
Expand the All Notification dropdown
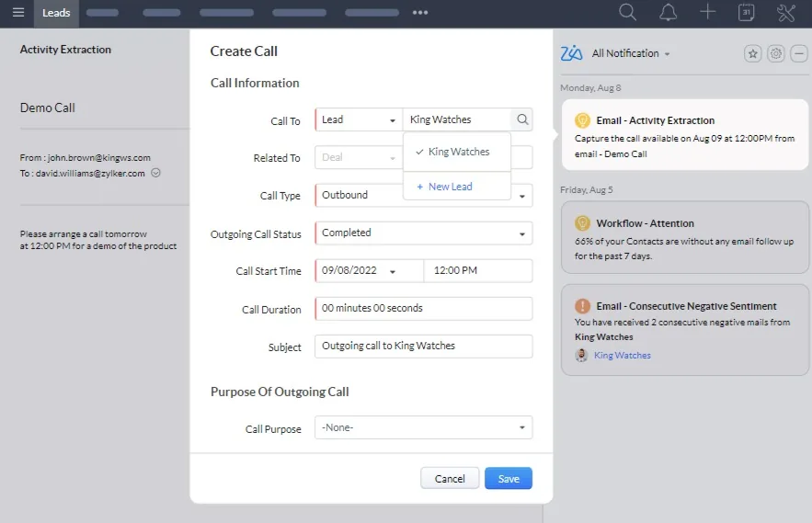(x=631, y=53)
